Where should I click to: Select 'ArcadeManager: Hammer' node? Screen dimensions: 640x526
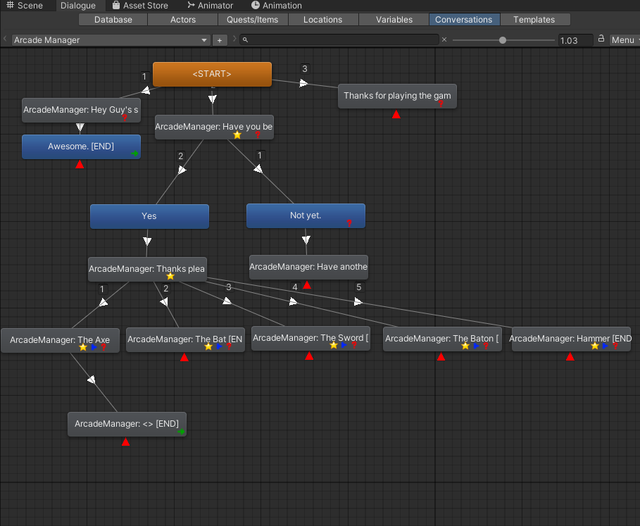pyautogui.click(x=571, y=339)
